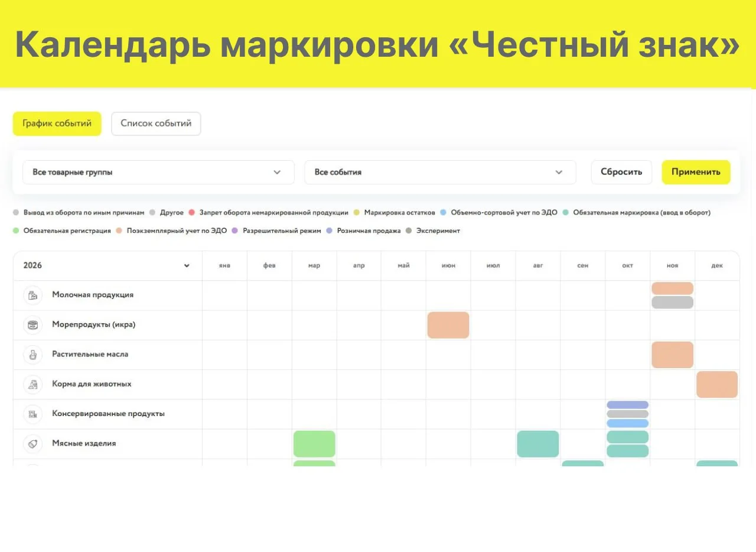The width and height of the screenshot is (756, 552).
Task: Click the seafood caviar category icon
Action: coord(33,324)
